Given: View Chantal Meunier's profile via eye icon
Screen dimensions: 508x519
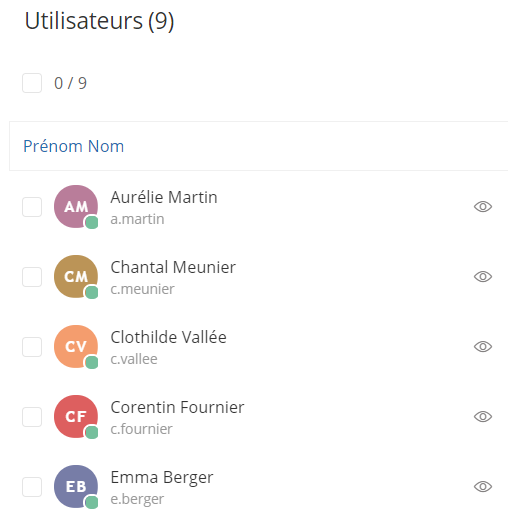Looking at the screenshot, I should point(483,277).
